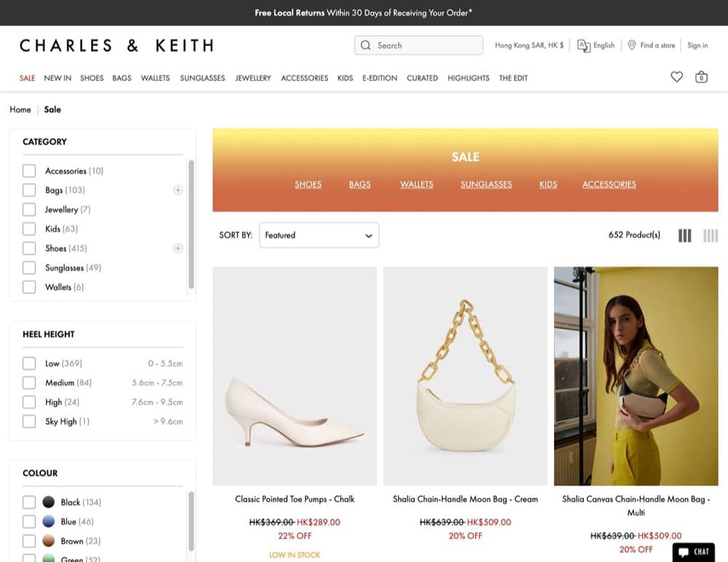Open the SUNGLASSES nav menu

[x=202, y=78]
